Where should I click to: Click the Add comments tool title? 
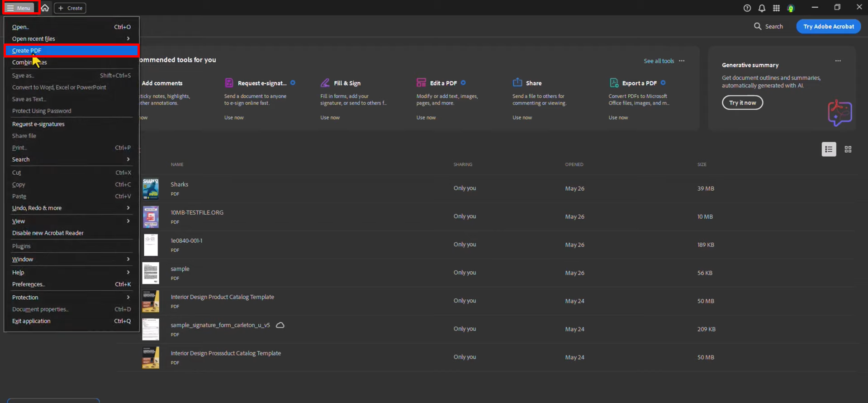point(162,83)
